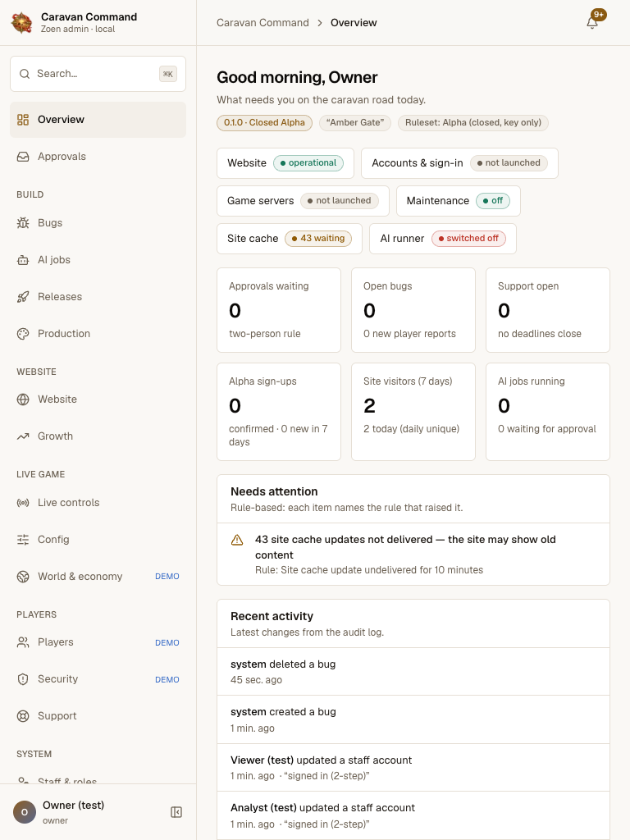
Task: Click the AI jobs robot icon
Action: (23, 260)
